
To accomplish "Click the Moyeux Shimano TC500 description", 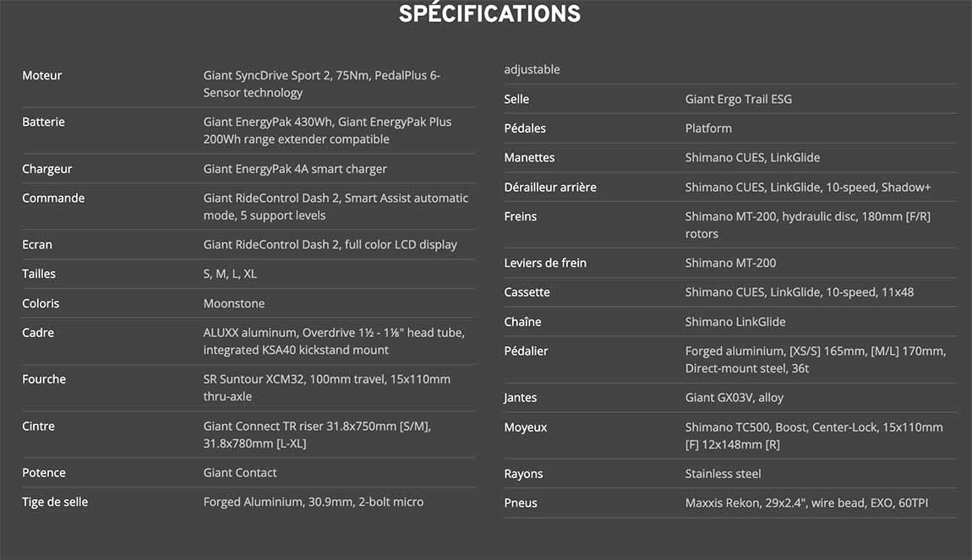I will click(814, 436).
